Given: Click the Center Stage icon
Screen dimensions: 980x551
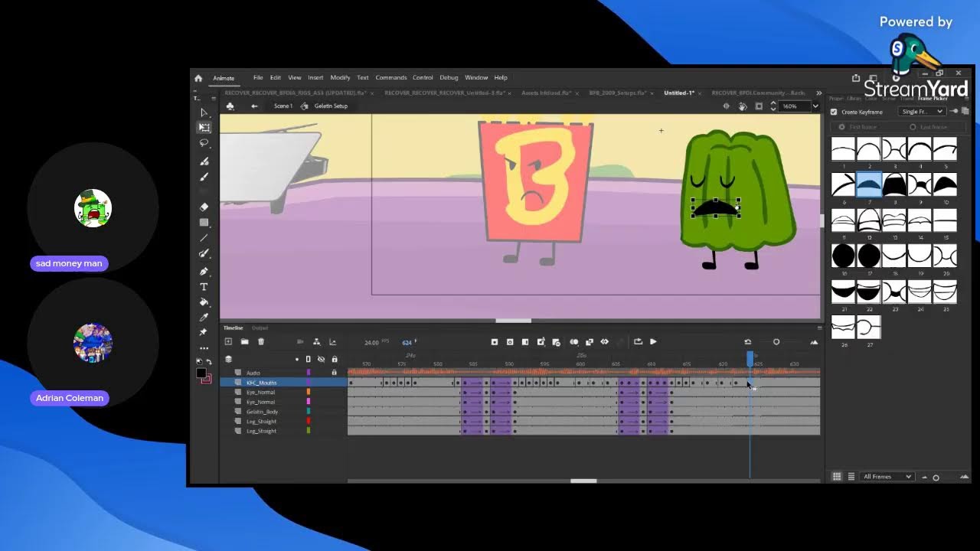Looking at the screenshot, I should [726, 106].
